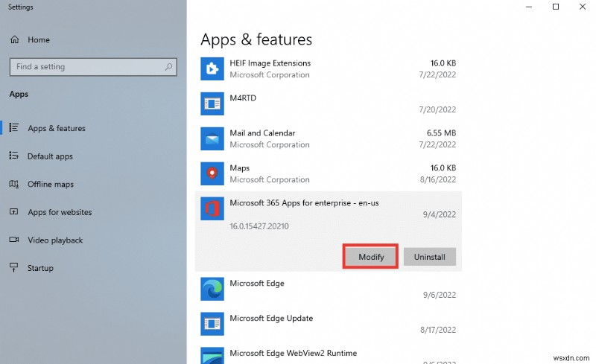
Task: Click the Microsoft Edge Update icon
Action: 212,324
